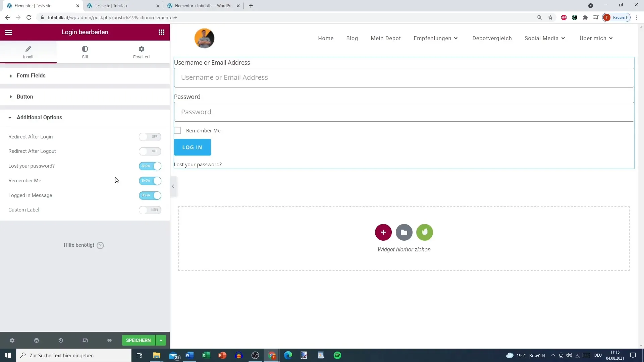The image size is (644, 362).
Task: Collapse the Elementor side panel arrow
Action: [x=173, y=186]
